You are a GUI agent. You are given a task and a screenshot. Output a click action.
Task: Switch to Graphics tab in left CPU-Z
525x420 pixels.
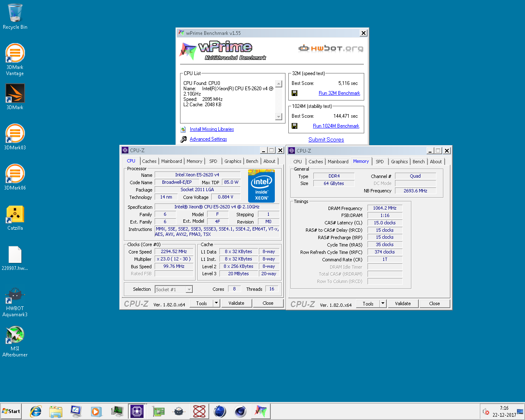(233, 161)
